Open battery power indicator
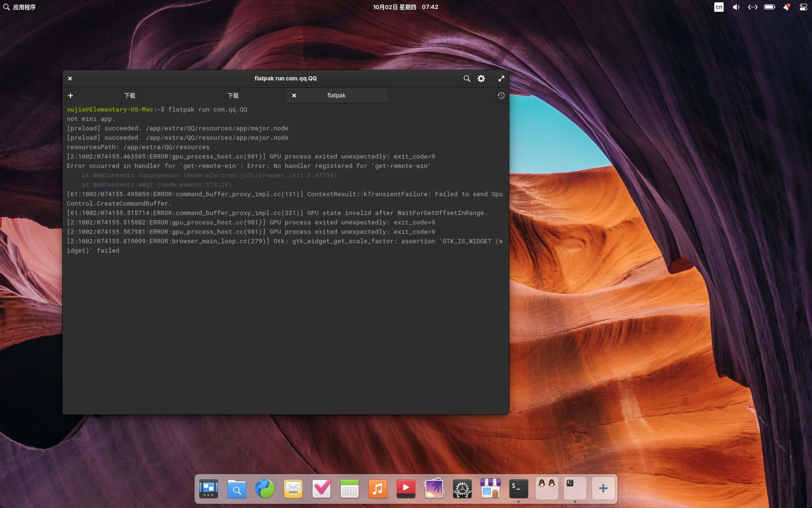 click(769, 7)
